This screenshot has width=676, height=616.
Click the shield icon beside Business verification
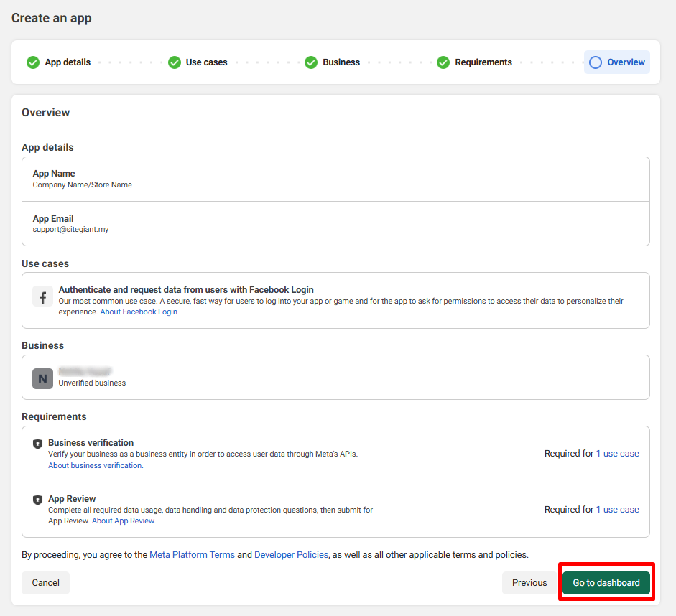pos(38,444)
